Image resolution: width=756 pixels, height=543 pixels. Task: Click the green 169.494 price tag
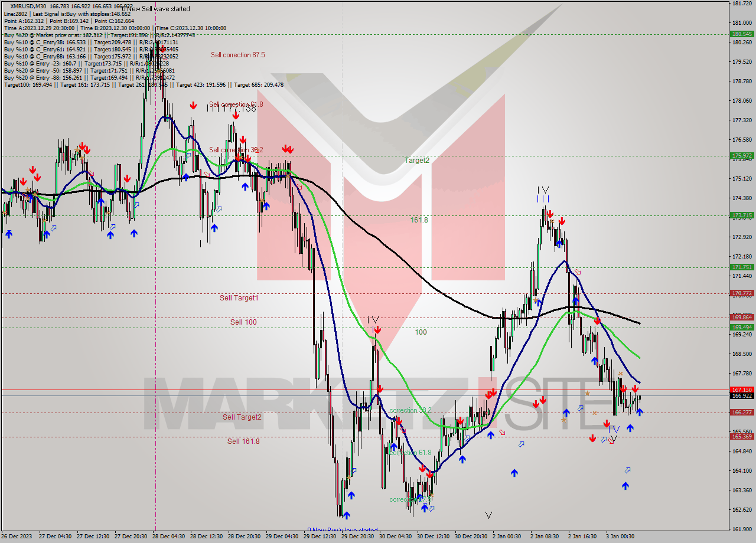pyautogui.click(x=742, y=327)
